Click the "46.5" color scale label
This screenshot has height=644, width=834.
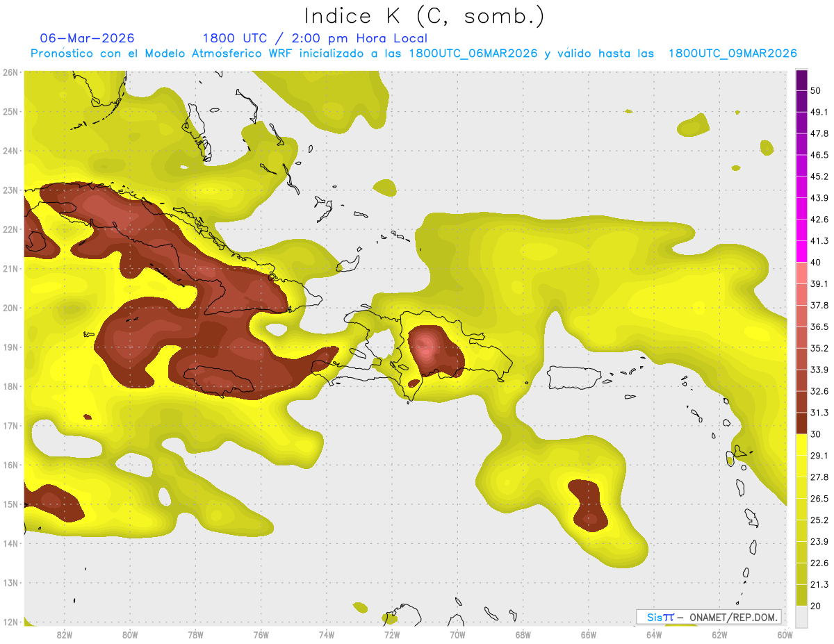tap(819, 156)
